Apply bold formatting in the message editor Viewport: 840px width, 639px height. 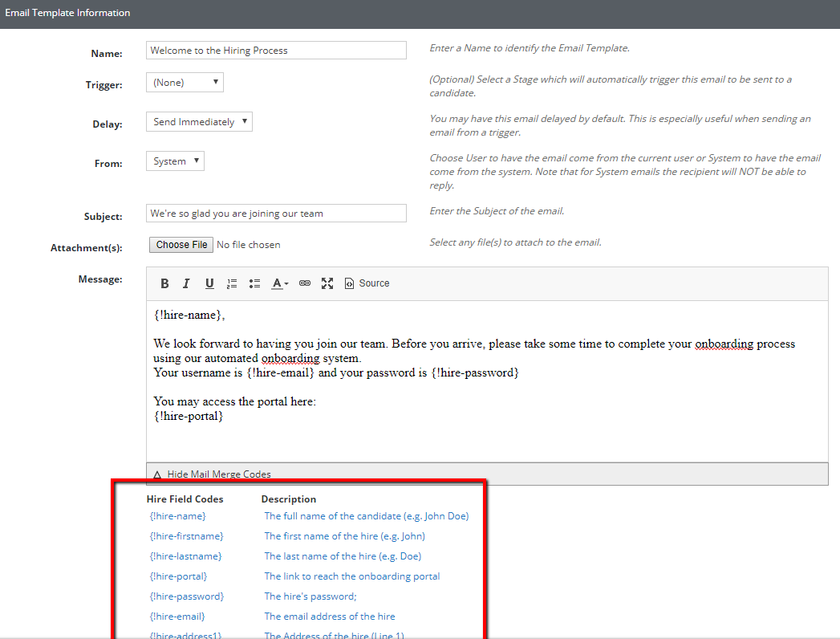(164, 283)
